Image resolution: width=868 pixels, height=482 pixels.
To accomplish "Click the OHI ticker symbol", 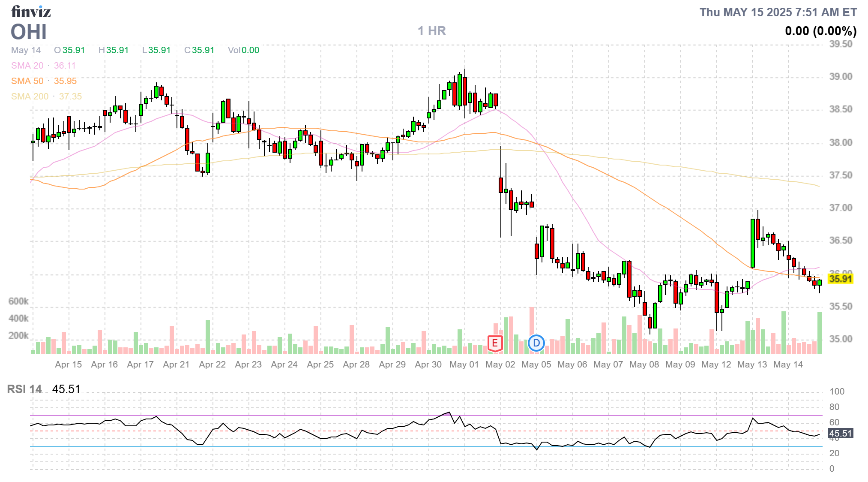I will click(29, 32).
